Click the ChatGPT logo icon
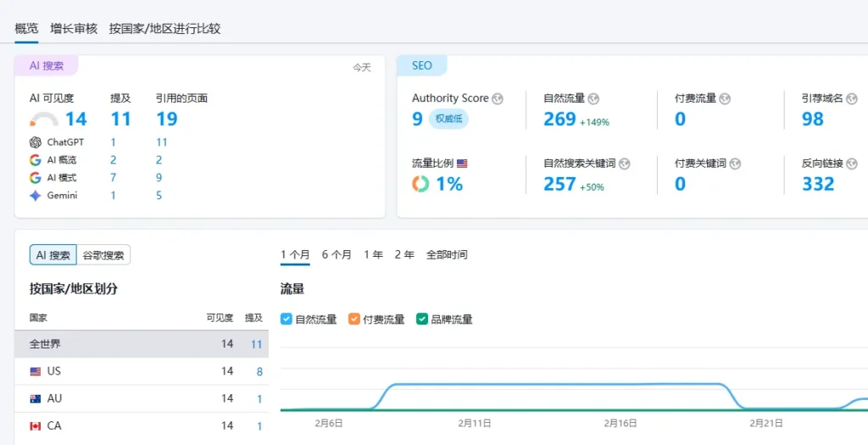Image resolution: width=868 pixels, height=445 pixels. (x=36, y=142)
